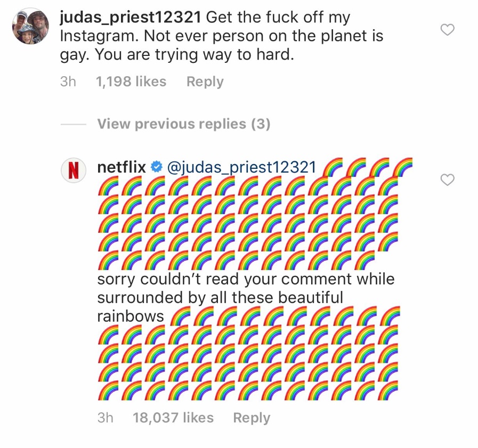The height and width of the screenshot is (448, 478).
Task: Expand View previous replies (3)
Action: click(x=184, y=124)
